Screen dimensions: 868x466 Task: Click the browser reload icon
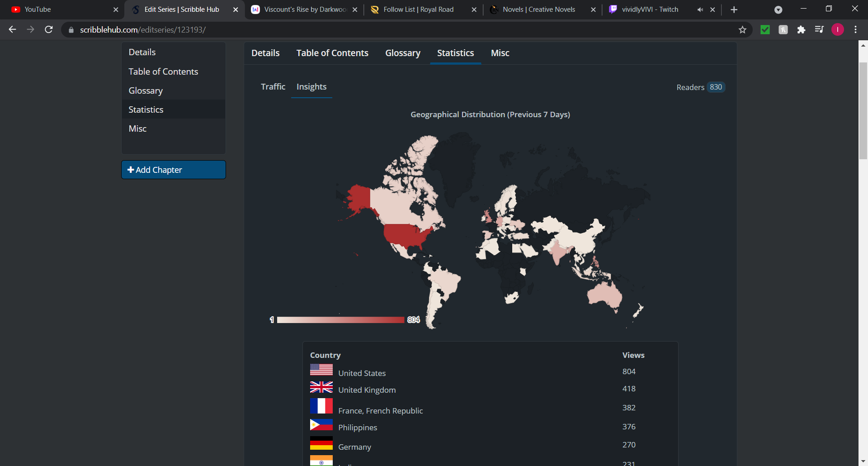[x=49, y=29]
